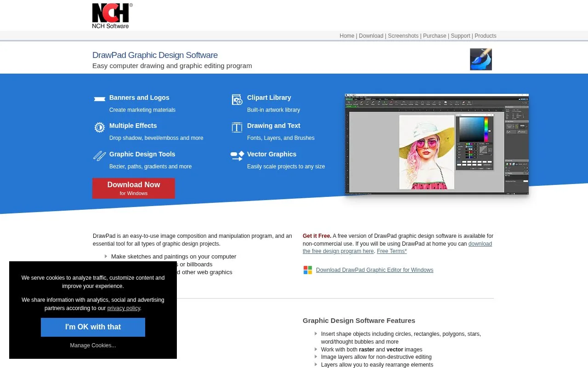Click the Clipart Library heading

coord(269,98)
